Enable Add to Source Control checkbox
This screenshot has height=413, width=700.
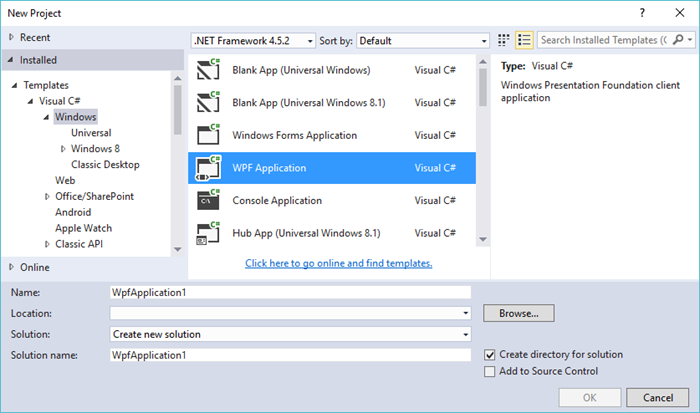pyautogui.click(x=490, y=371)
